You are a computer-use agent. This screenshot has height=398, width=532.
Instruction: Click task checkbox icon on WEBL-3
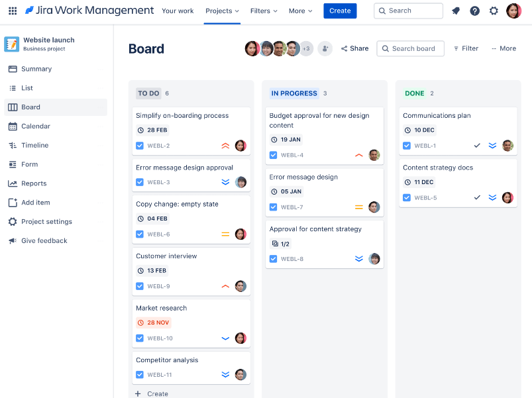click(140, 182)
